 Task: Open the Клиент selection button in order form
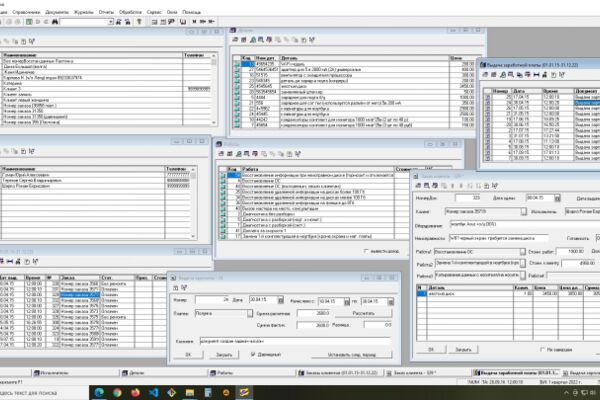point(523,211)
